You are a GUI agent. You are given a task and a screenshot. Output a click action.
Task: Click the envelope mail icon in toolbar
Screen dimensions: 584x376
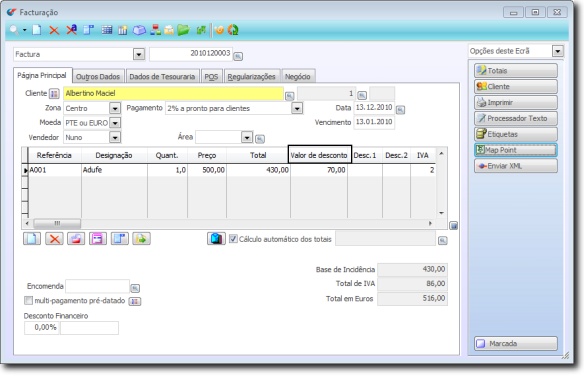[x=169, y=30]
